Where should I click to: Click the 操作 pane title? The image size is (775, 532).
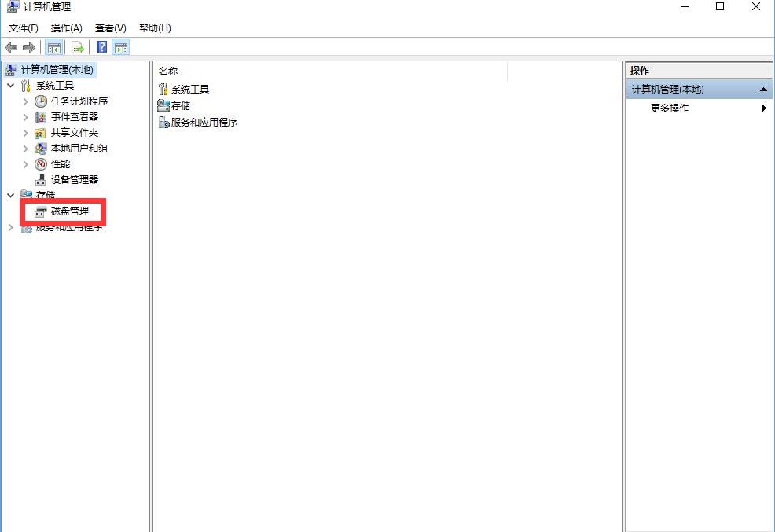coord(640,71)
